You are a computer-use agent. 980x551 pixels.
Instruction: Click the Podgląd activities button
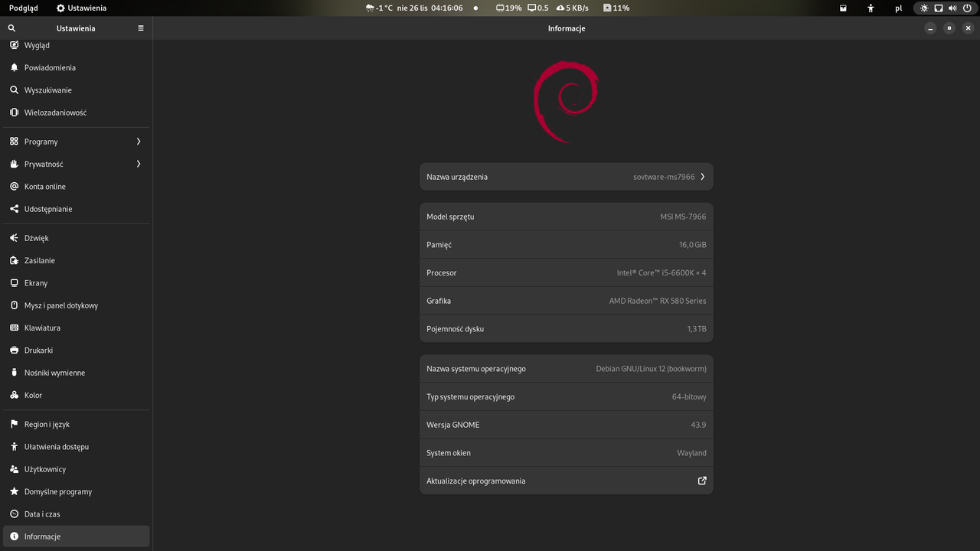[24, 8]
